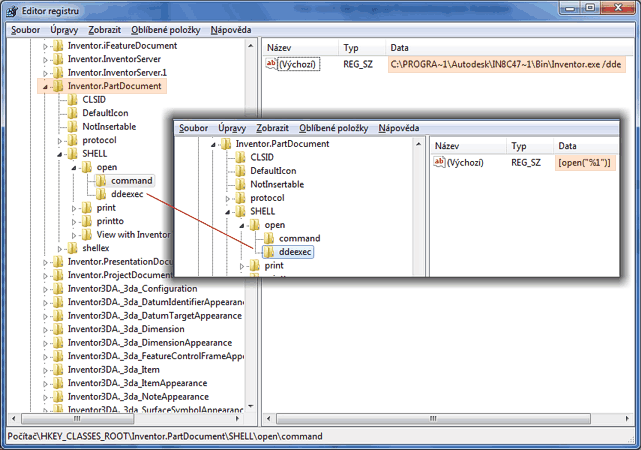The width and height of the screenshot is (641, 450).
Task: Click string value icon in inset window
Action: 439,162
